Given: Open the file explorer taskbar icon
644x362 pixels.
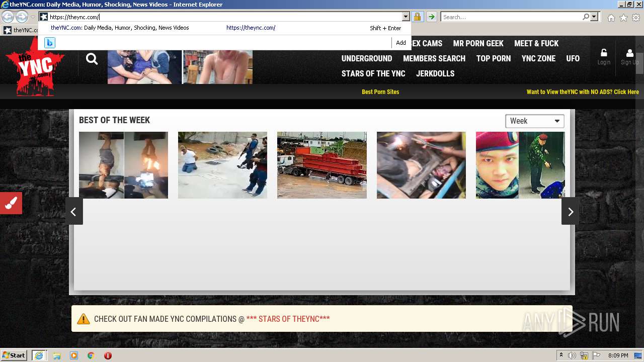Looking at the screenshot, I should click(57, 355).
